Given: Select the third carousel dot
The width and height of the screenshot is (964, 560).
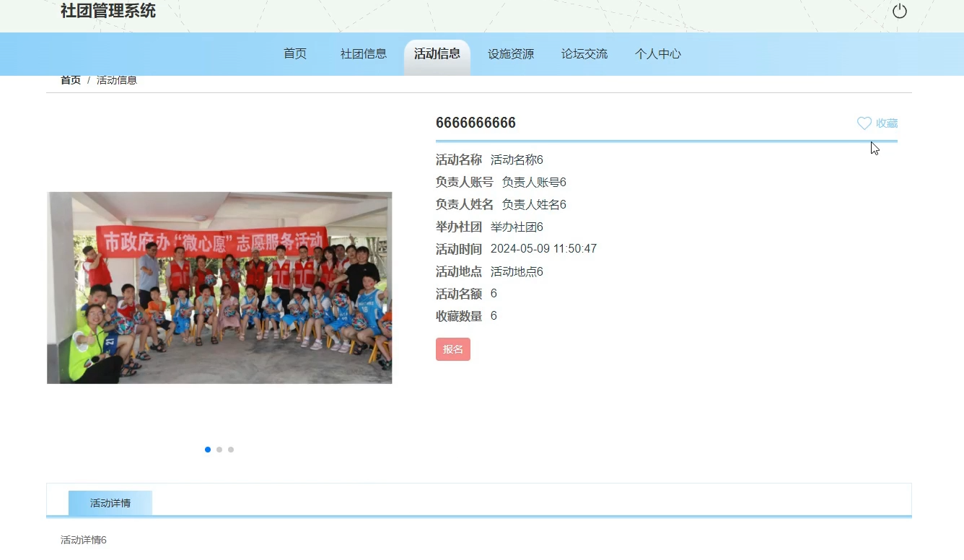Looking at the screenshot, I should [231, 450].
